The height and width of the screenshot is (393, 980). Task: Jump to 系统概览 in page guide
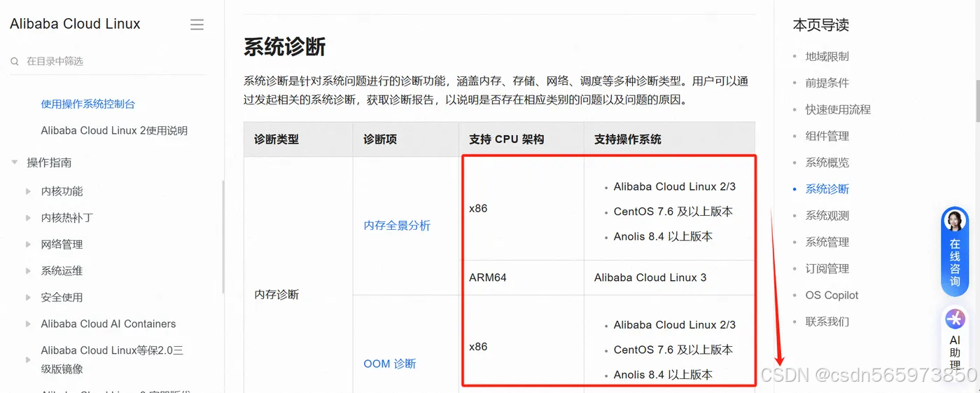click(x=827, y=163)
